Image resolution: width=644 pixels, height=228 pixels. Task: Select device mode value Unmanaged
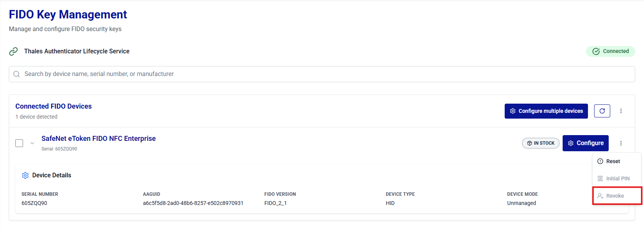522,203
